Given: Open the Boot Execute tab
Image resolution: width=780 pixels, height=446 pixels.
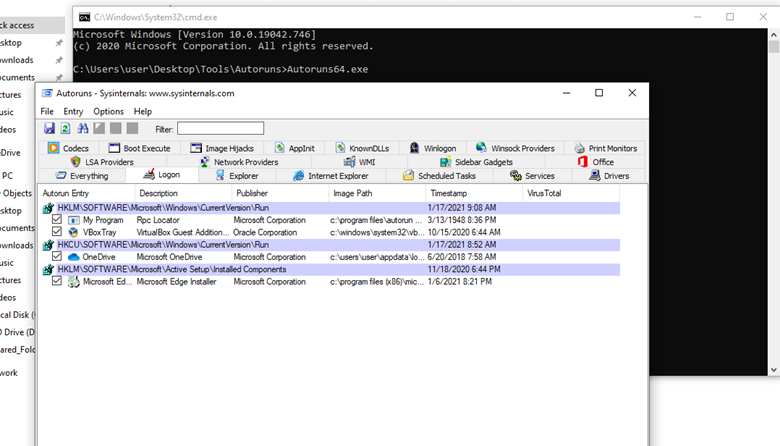Looking at the screenshot, I should 139,148.
